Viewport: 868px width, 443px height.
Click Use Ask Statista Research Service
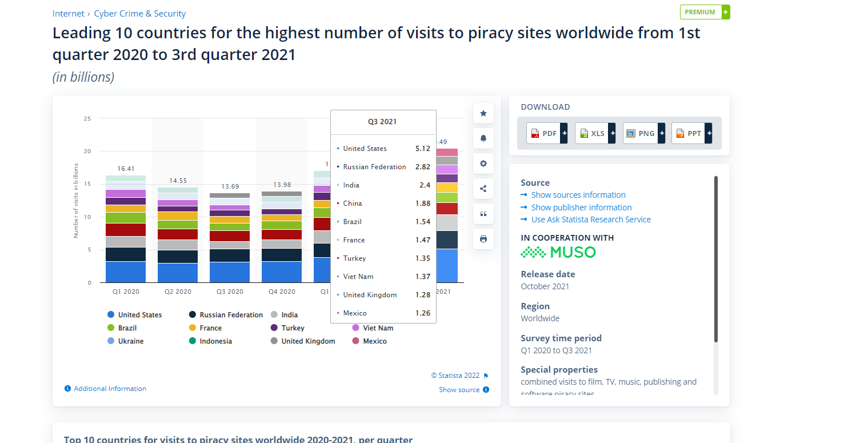point(591,219)
